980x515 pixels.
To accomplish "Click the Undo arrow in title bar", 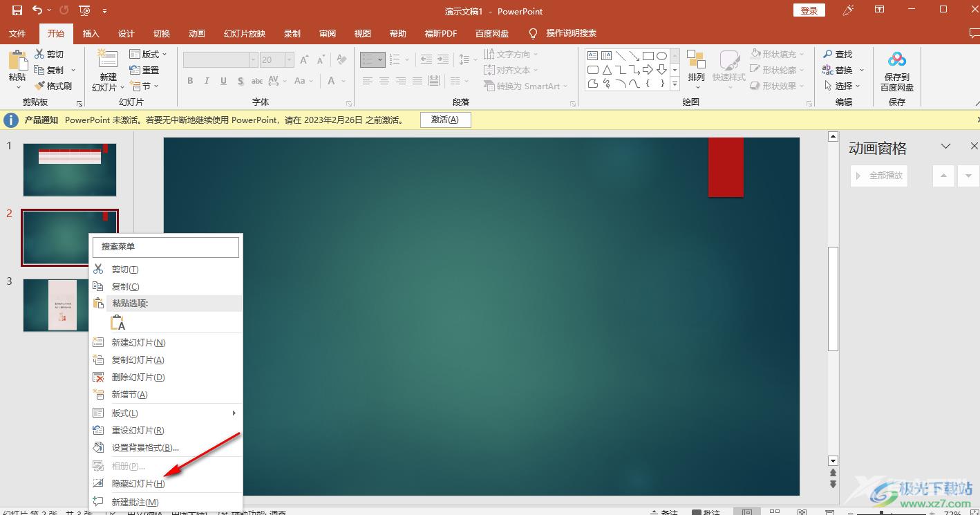I will point(37,10).
